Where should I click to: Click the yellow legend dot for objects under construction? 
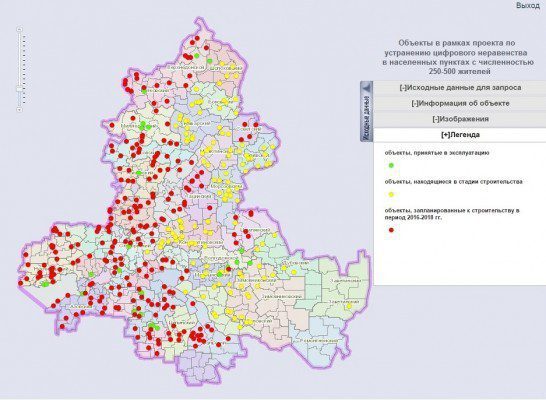pyautogui.click(x=391, y=195)
